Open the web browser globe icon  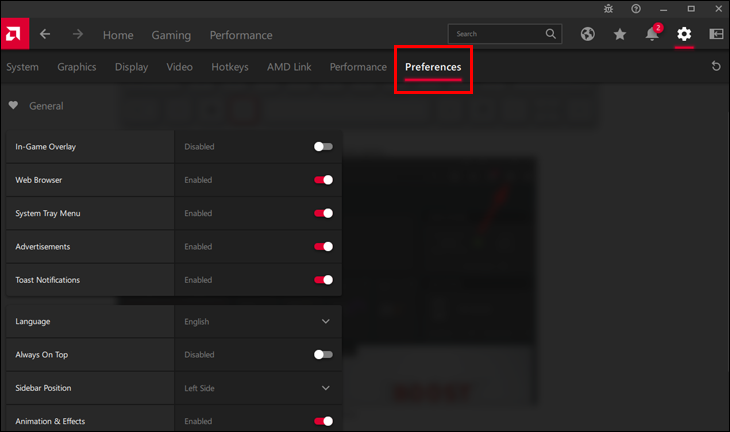point(588,34)
